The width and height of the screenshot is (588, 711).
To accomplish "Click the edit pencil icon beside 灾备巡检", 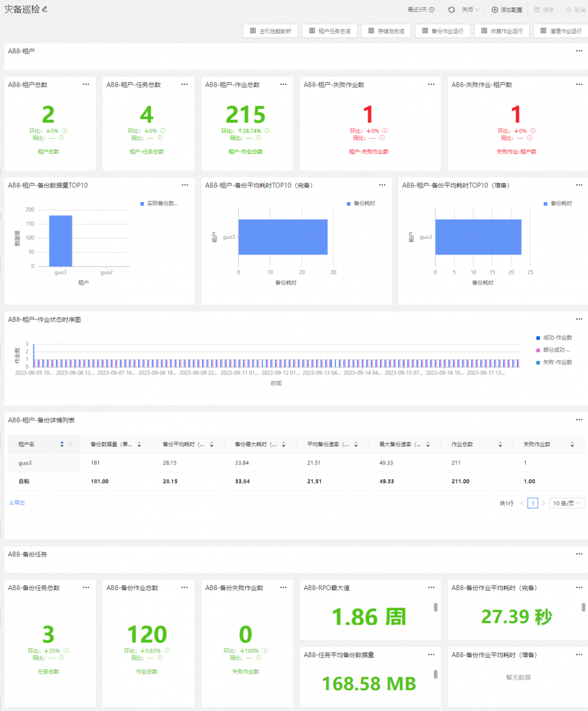I will 45,9.
